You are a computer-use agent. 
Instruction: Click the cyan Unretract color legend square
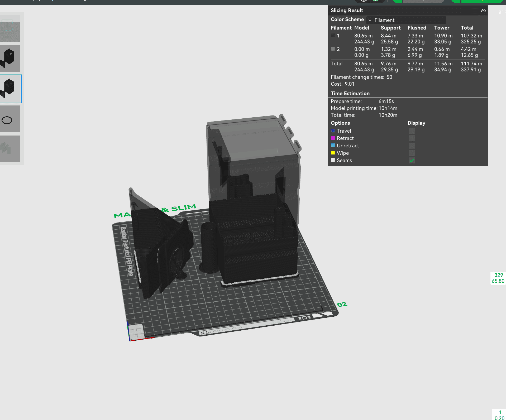[333, 146]
